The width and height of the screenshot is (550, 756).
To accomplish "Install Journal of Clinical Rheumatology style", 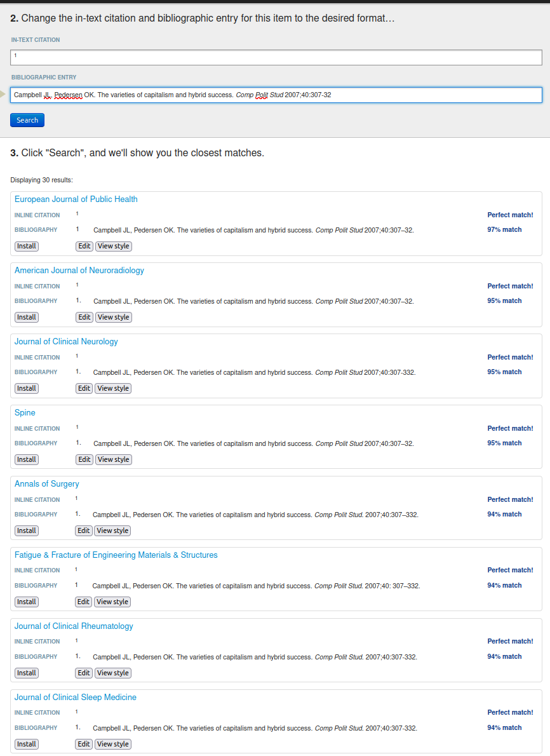I will pos(27,673).
